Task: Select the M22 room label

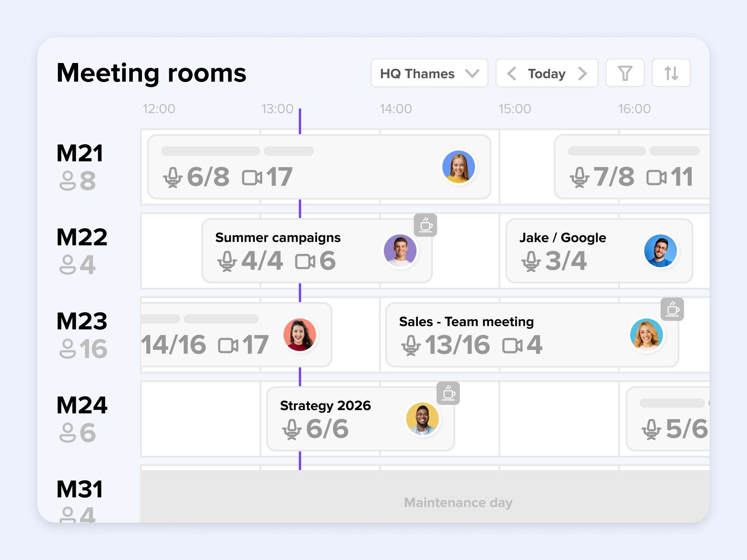Action: tap(82, 237)
